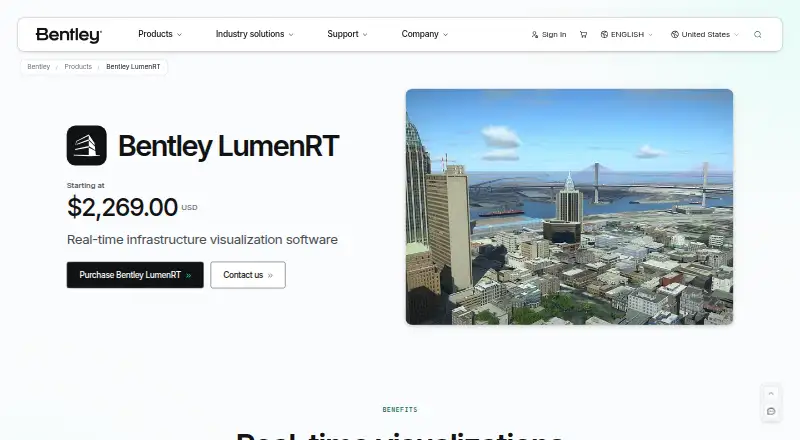Expand the Support menu
Viewport: 800px width, 440px height.
(x=347, y=34)
